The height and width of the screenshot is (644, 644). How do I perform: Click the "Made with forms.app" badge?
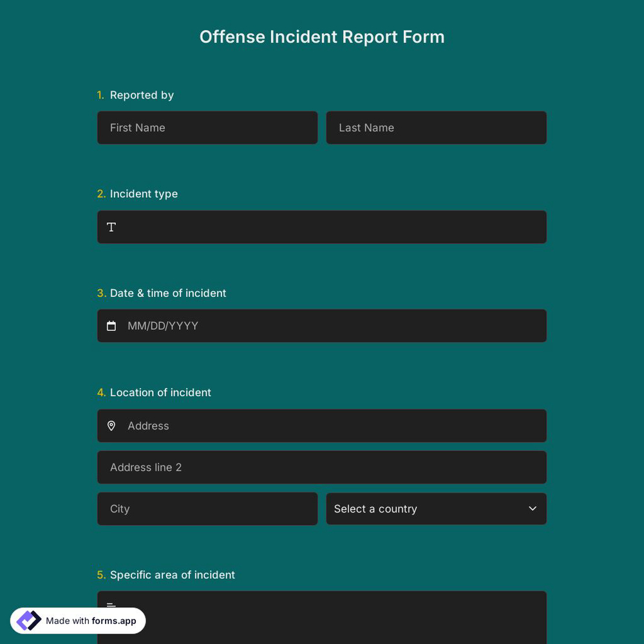77,620
